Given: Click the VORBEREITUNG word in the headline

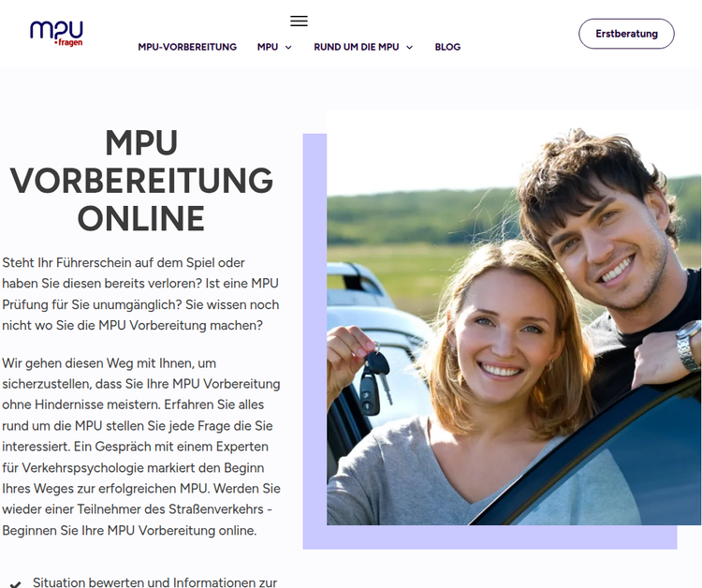Looking at the screenshot, I should point(141,181).
